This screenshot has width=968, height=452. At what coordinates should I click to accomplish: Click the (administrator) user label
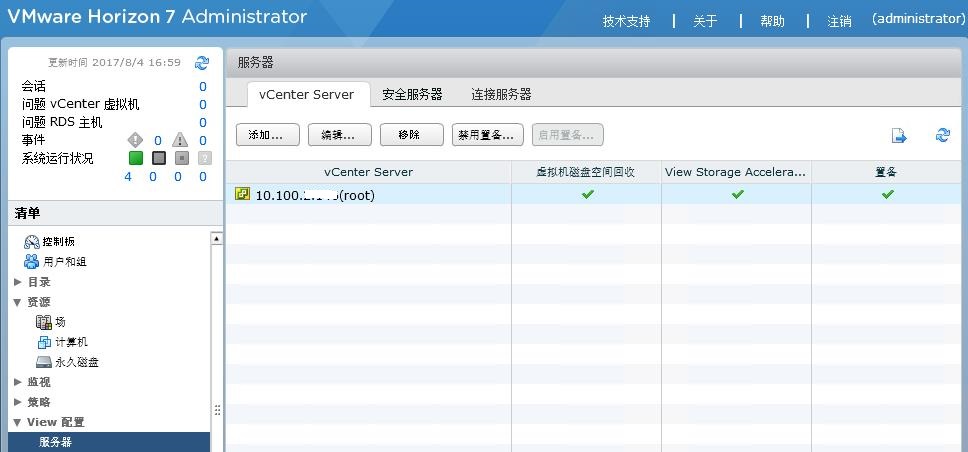tap(919, 19)
